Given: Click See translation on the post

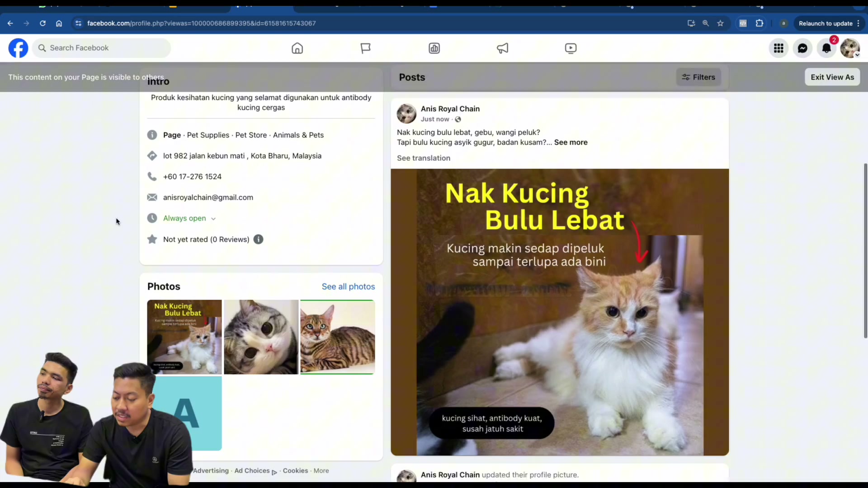Looking at the screenshot, I should coord(424,158).
